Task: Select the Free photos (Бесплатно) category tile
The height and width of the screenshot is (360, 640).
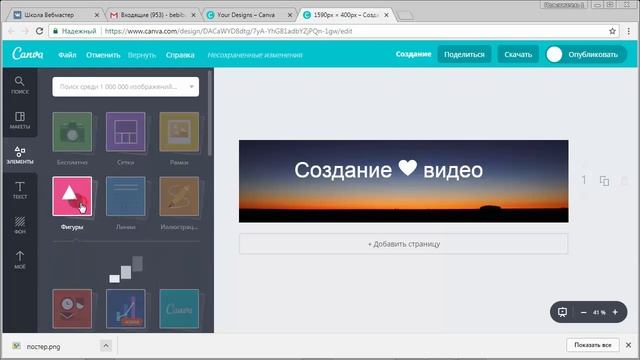Action: (x=72, y=132)
